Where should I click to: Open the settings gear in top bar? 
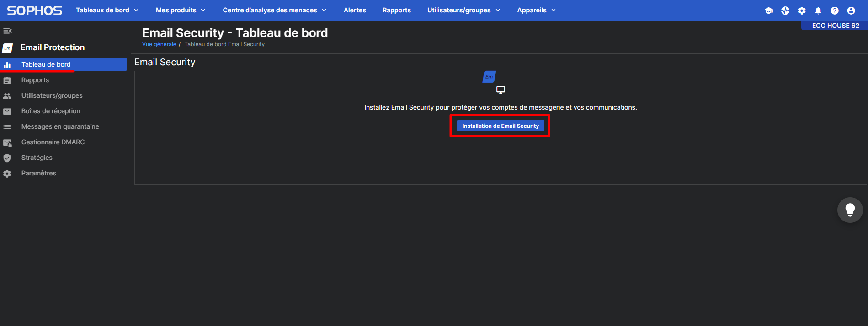(x=802, y=11)
